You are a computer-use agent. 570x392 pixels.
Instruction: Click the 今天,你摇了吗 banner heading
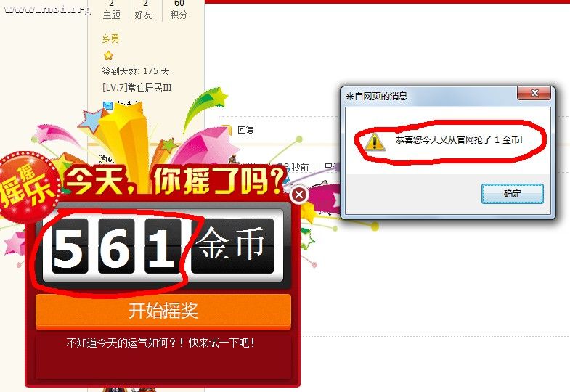coord(174,181)
